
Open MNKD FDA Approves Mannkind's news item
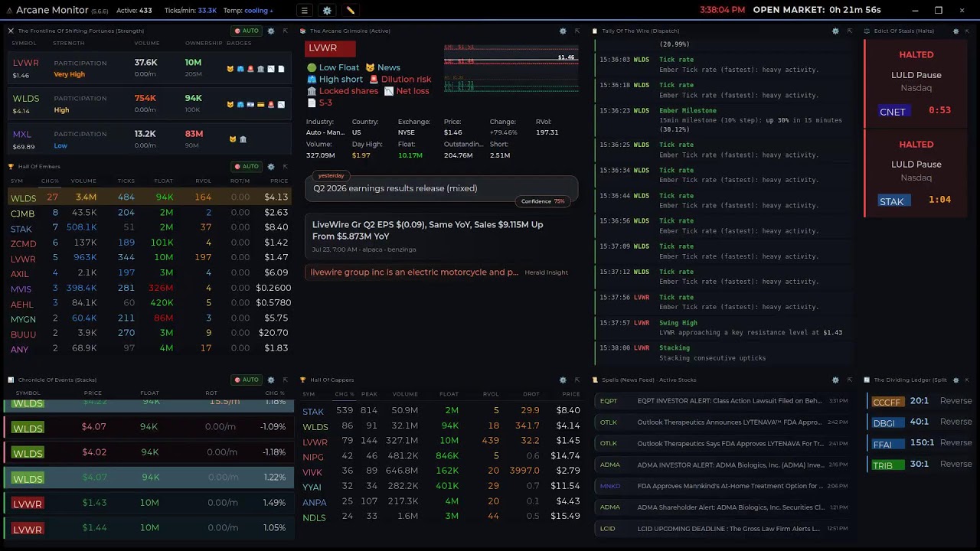[723, 486]
